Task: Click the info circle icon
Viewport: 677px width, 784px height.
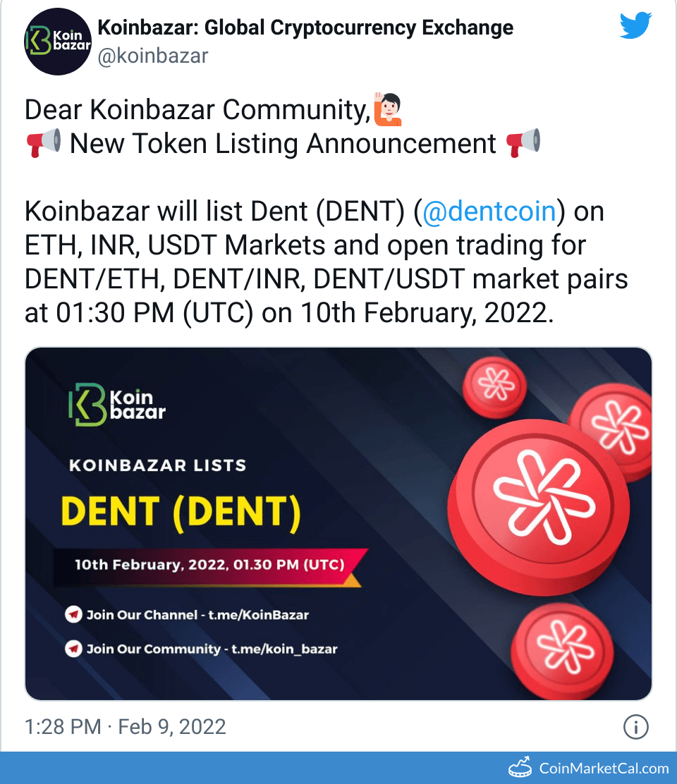Action: (x=635, y=727)
